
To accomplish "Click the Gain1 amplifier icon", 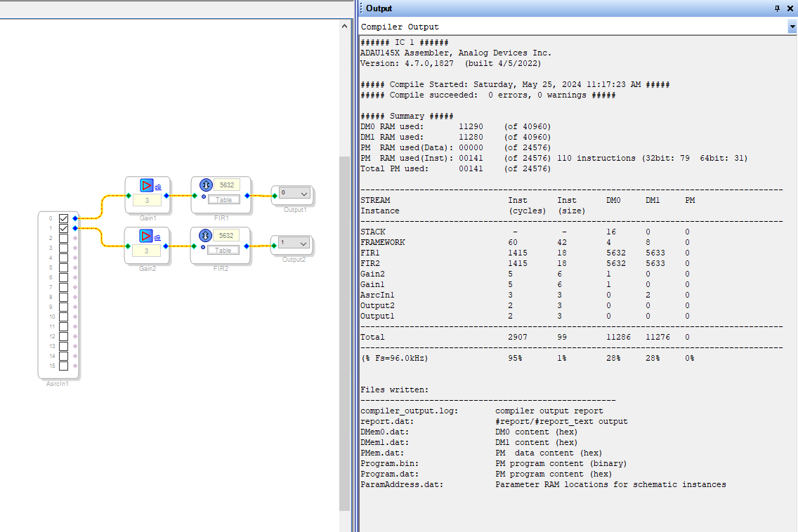I will tap(147, 185).
